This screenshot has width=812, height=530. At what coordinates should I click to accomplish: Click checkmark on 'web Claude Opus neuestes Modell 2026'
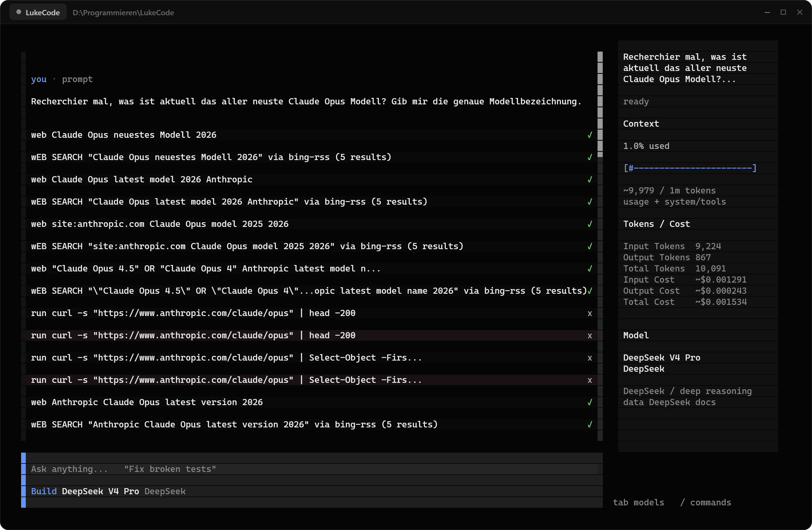[590, 135]
